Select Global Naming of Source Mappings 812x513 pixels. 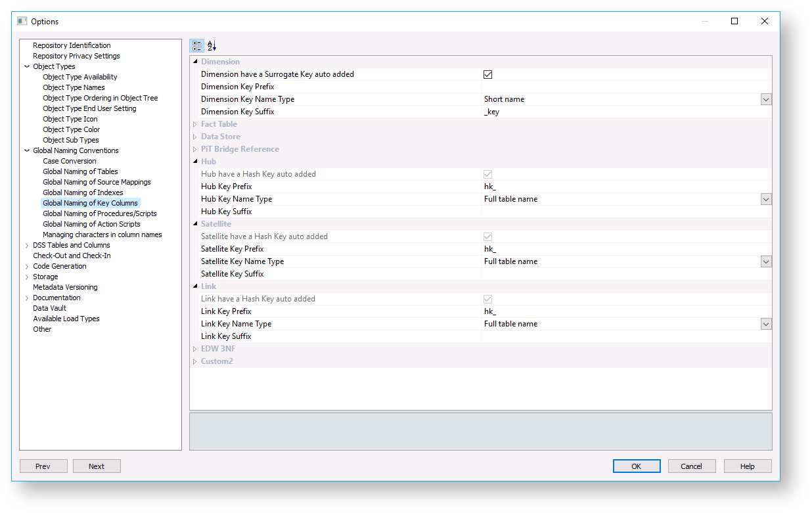(97, 182)
